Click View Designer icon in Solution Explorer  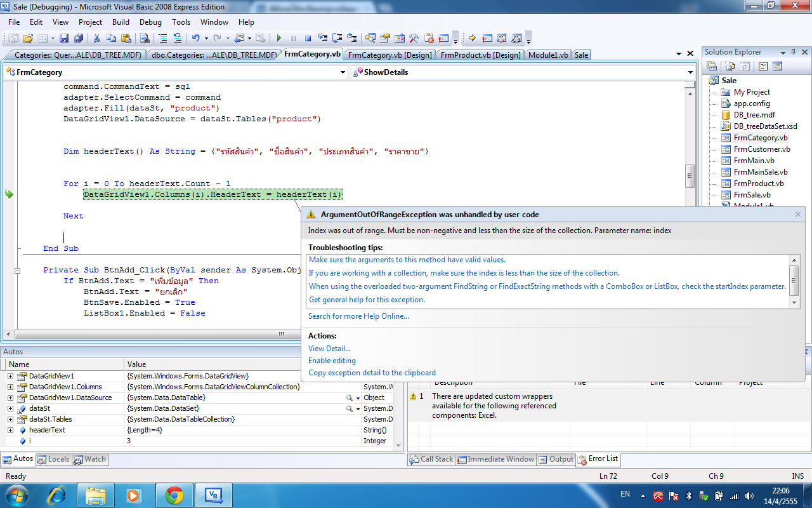(x=777, y=66)
